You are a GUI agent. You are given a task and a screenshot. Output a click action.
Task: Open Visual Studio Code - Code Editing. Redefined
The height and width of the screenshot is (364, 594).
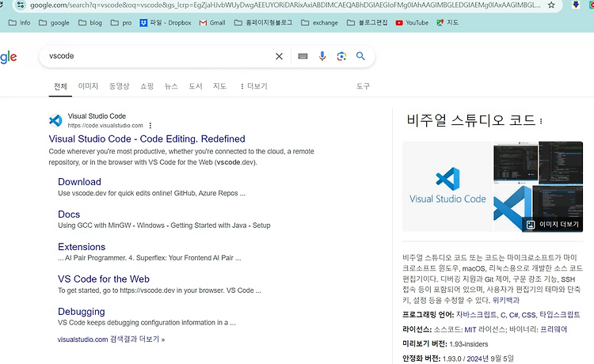pos(147,138)
